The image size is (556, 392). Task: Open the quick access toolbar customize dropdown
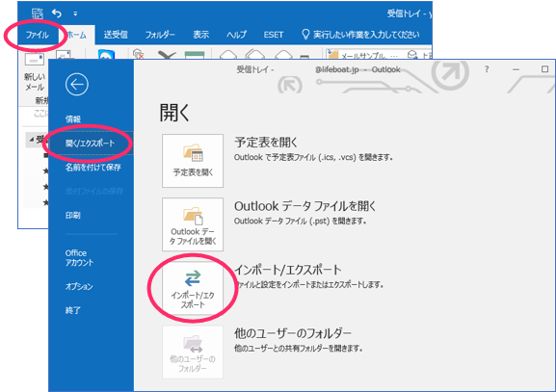click(75, 13)
